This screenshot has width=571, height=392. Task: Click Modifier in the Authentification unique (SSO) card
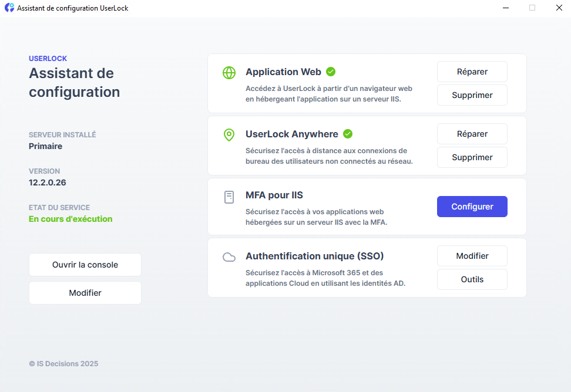(472, 256)
